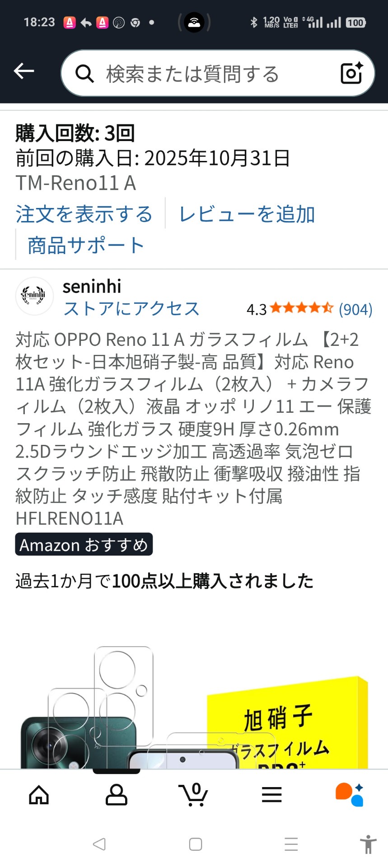Tap the back arrow icon
The image size is (388, 868).
point(24,71)
